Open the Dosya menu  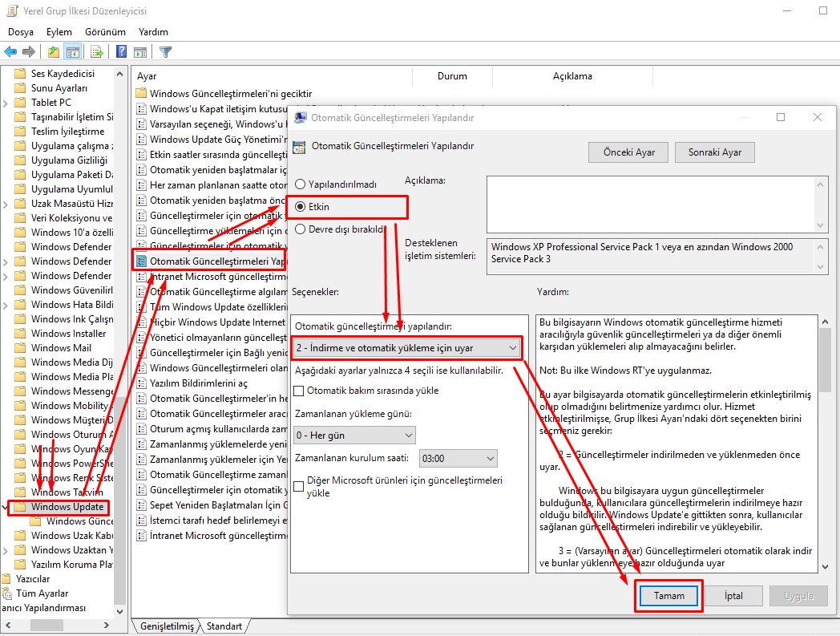21,32
